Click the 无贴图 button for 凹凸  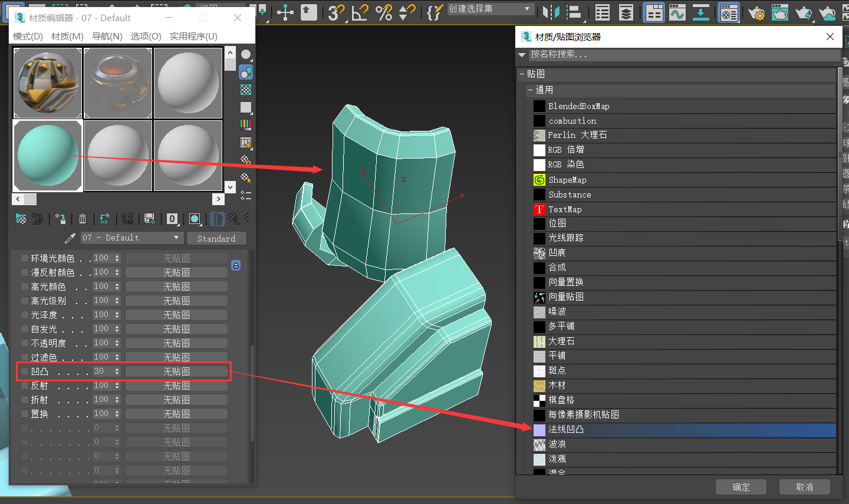click(176, 371)
